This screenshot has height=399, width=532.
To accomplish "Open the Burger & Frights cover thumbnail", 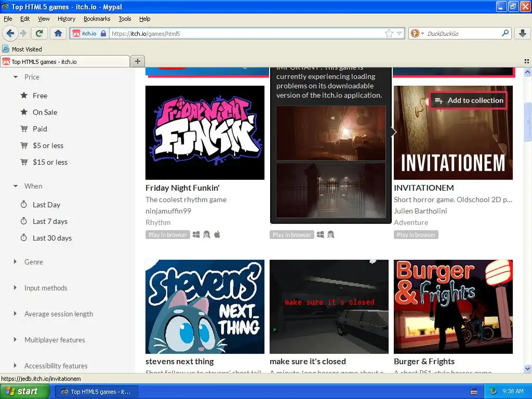I will (x=453, y=307).
